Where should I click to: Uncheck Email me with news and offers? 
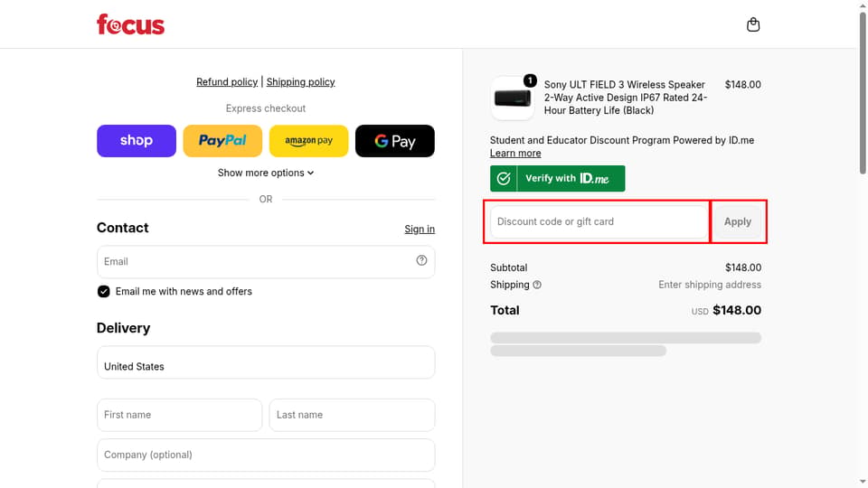103,292
